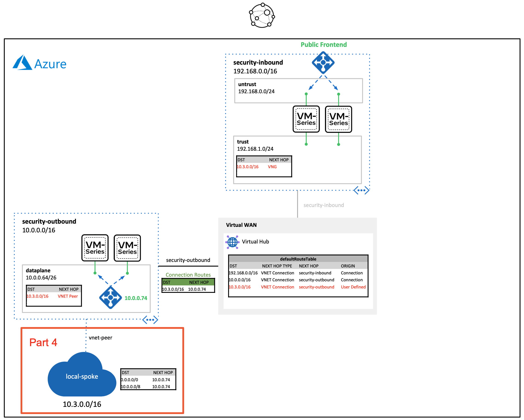Select the 0.0.0.0/0 route in local-spoke table

[x=130, y=380]
